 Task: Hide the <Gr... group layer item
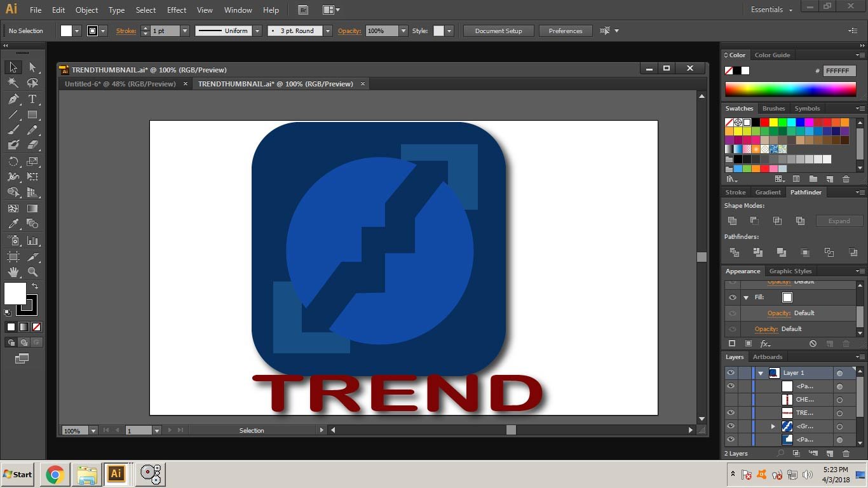click(x=731, y=426)
